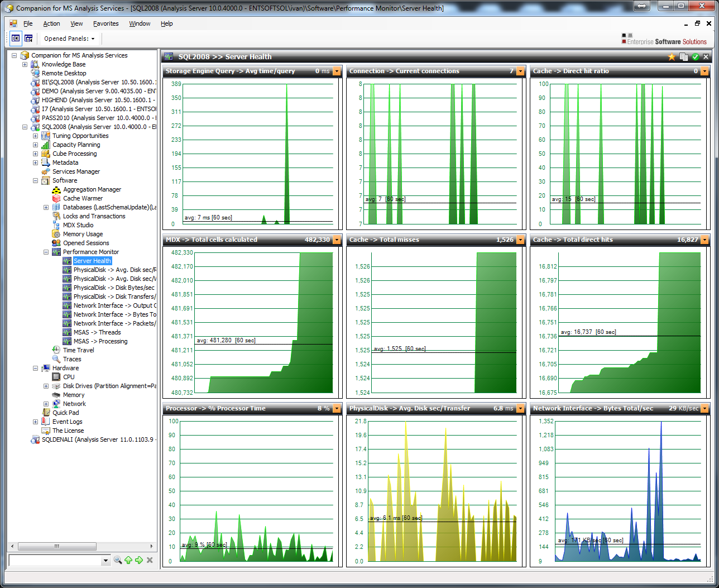Select the PASS2010 server node
This screenshot has height=588, width=719.
pos(99,118)
